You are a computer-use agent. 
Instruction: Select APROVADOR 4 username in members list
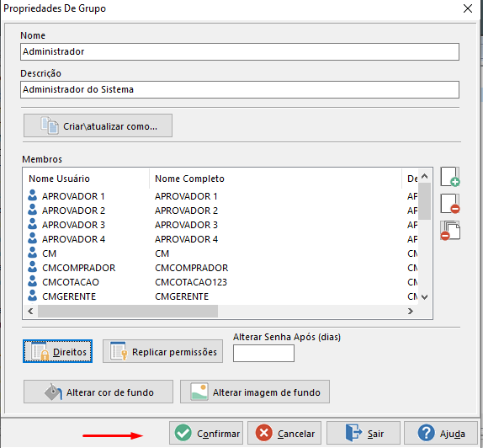point(73,239)
